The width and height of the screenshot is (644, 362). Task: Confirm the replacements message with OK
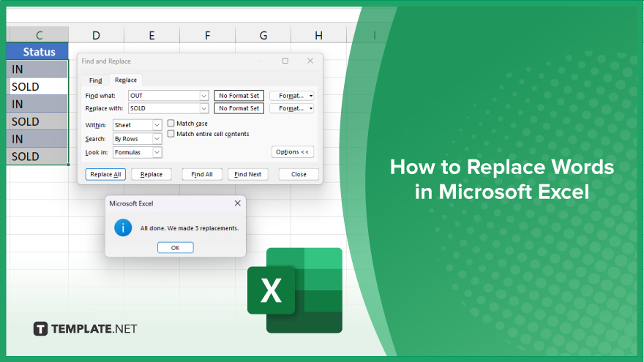(x=176, y=247)
